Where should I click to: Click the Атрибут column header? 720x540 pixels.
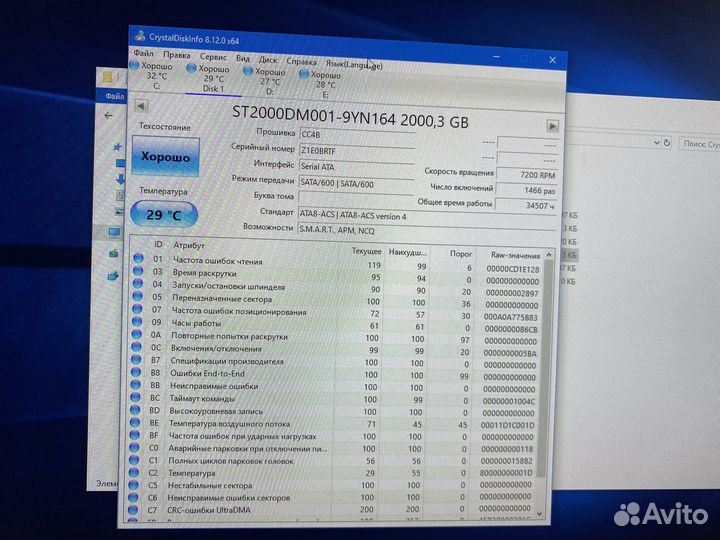point(189,245)
